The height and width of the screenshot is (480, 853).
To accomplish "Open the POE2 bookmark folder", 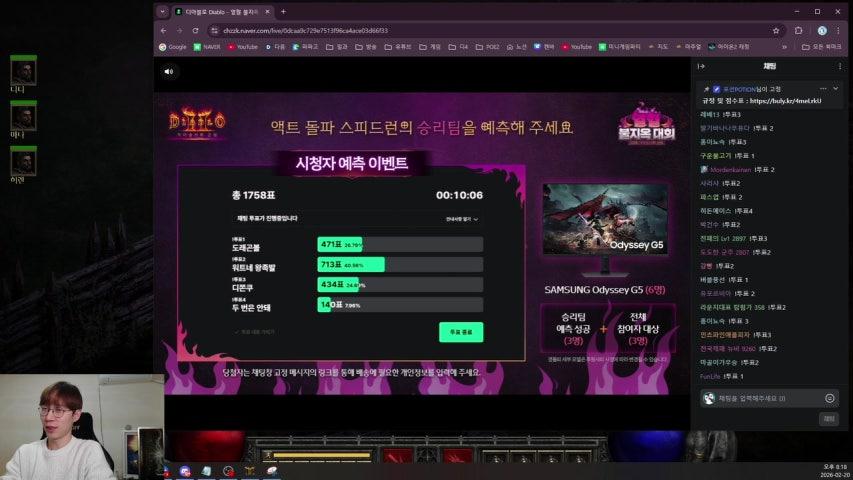I will click(487, 47).
